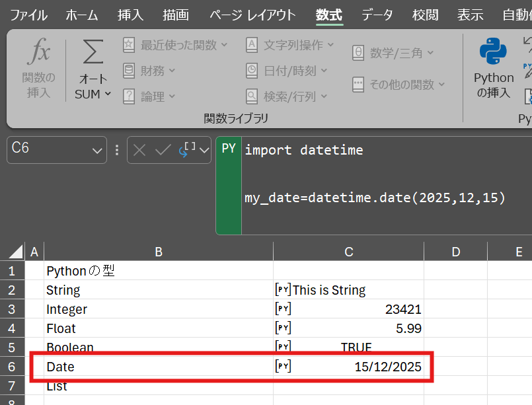Switch to the 校閲 tab

[x=425, y=15]
